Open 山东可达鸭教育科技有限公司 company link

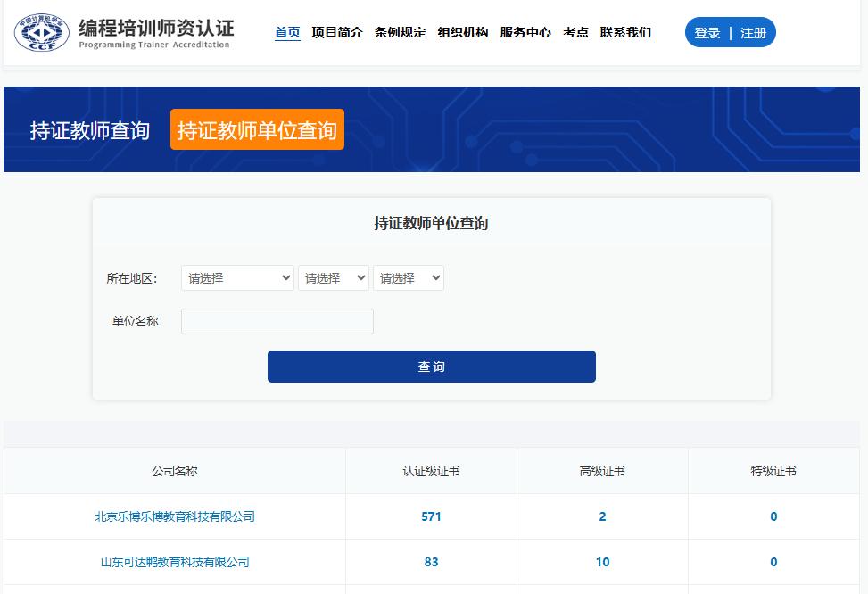(175, 562)
